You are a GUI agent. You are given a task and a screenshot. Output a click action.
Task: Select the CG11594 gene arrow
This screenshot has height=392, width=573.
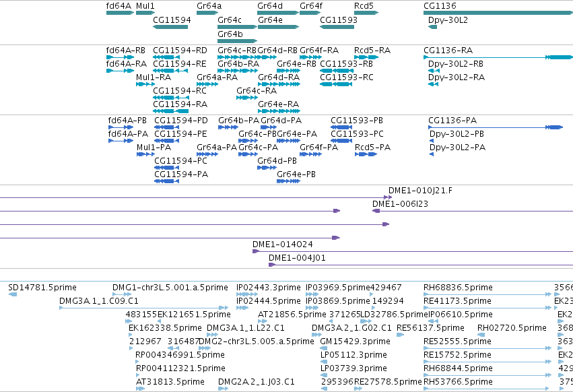tap(170, 27)
